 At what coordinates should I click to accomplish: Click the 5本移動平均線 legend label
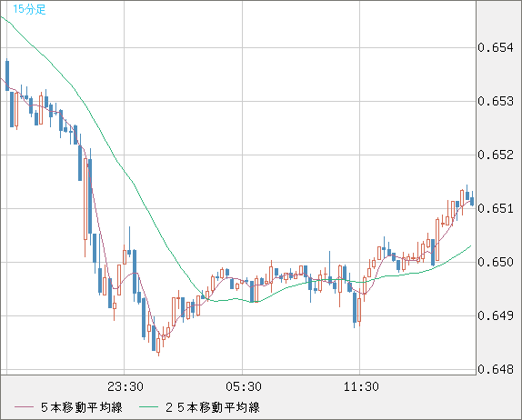point(82,407)
